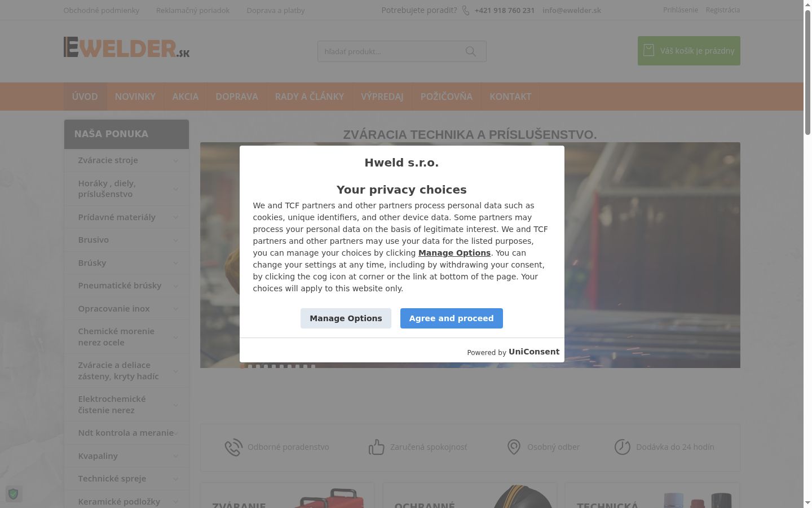812x508 pixels.
Task: Open the shield privacy settings icon
Action: (x=14, y=494)
